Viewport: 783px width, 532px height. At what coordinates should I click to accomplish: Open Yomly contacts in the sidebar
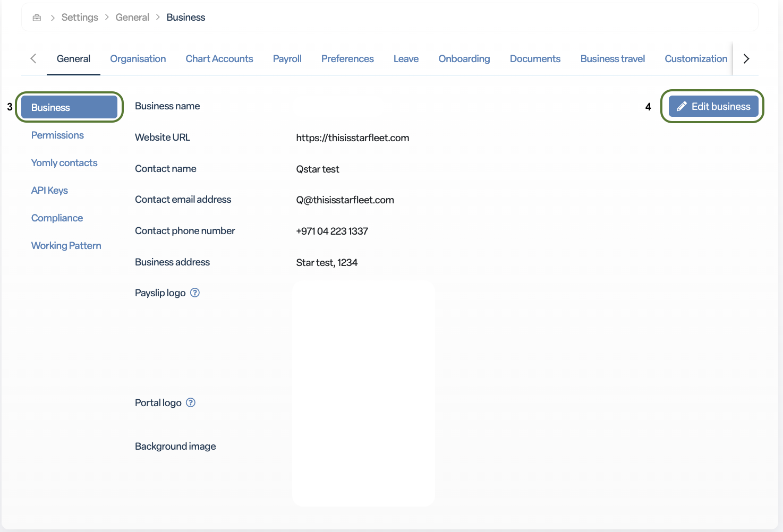(64, 162)
